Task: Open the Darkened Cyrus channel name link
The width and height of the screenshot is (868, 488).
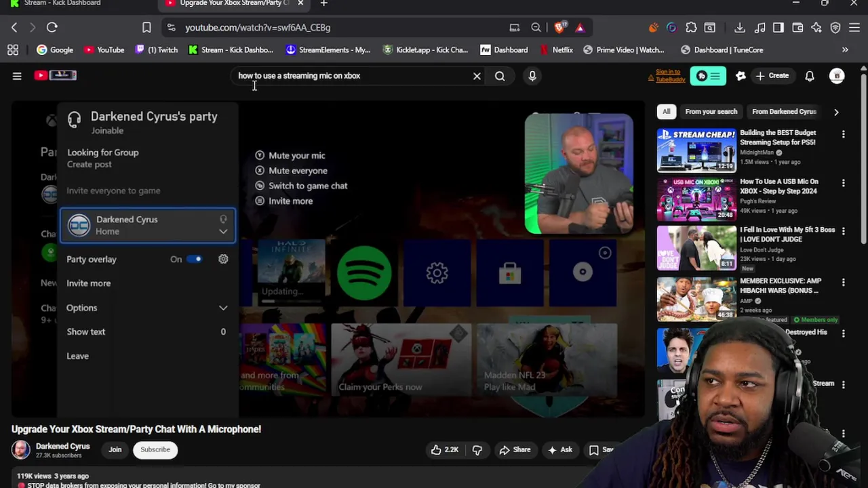Action: tap(62, 446)
